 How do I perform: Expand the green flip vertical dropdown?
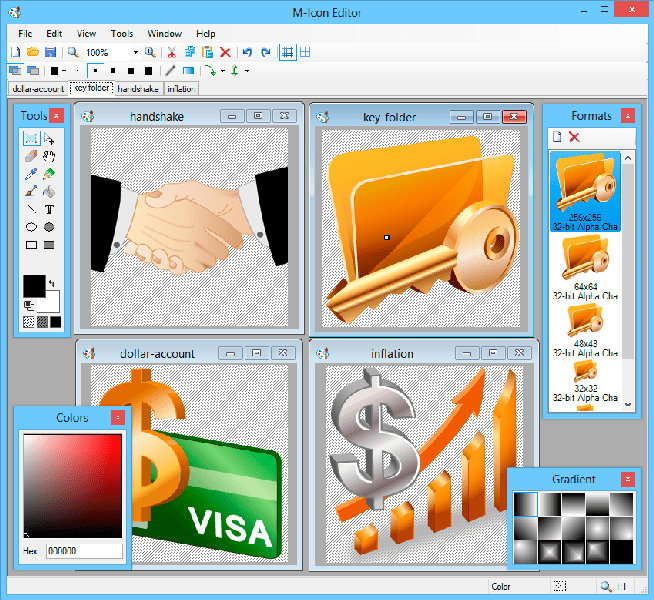click(247, 71)
